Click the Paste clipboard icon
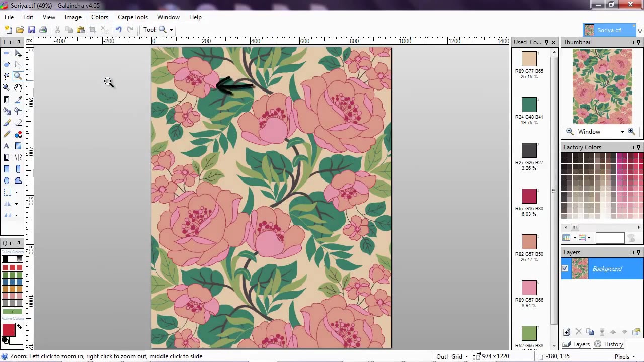Screen dimensions: 644x362 [80, 30]
